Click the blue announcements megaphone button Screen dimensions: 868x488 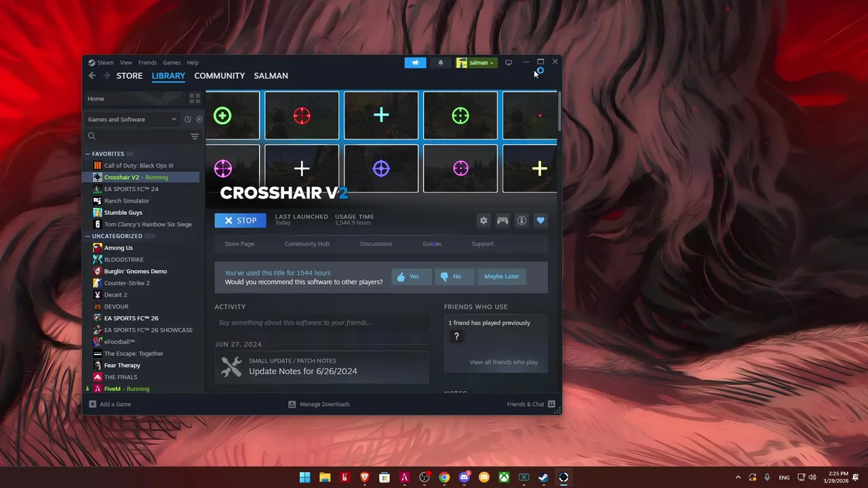[415, 62]
